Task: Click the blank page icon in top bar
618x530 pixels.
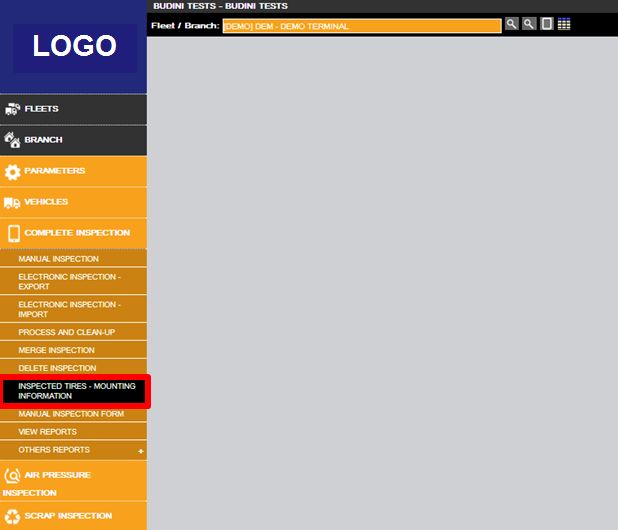Action: pos(547,24)
